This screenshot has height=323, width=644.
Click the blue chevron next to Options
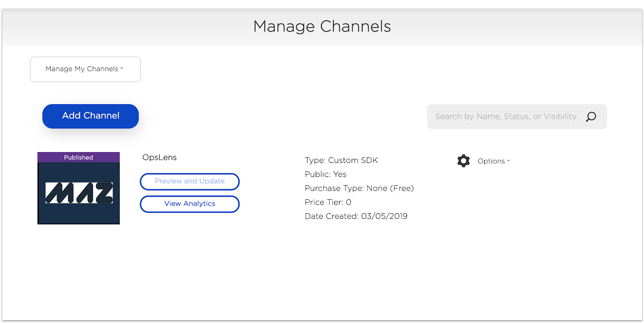508,161
